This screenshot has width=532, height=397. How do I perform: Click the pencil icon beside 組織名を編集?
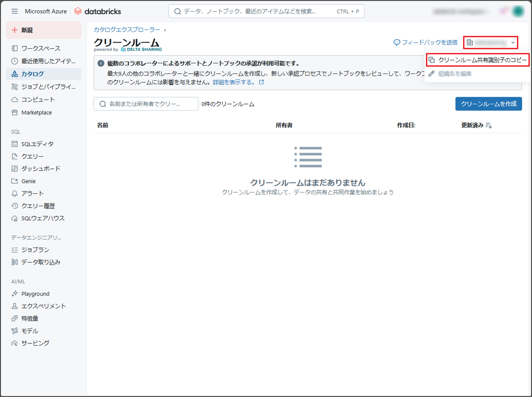tap(432, 74)
